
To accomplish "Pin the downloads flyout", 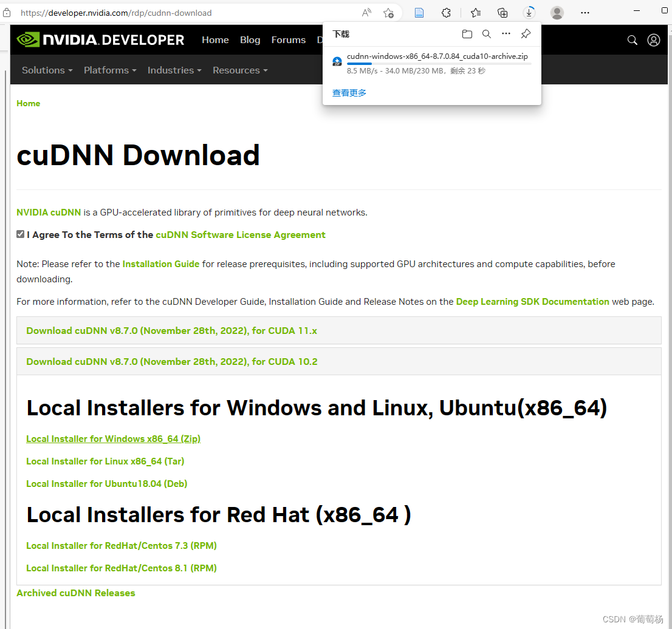I will click(526, 34).
